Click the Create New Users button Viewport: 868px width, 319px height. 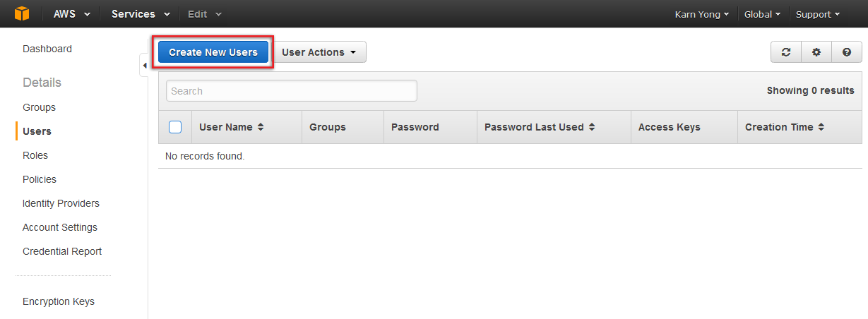point(213,52)
